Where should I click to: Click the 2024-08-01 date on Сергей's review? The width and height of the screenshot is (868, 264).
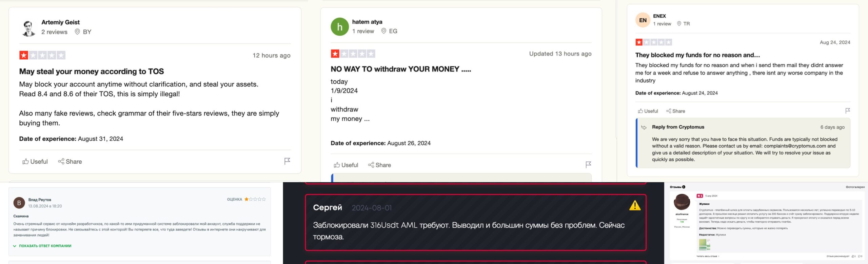pyautogui.click(x=372, y=208)
